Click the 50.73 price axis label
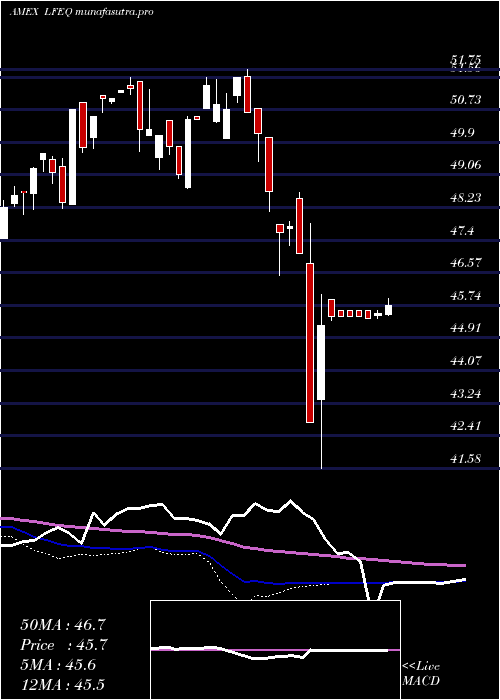The image size is (500, 700). [466, 100]
